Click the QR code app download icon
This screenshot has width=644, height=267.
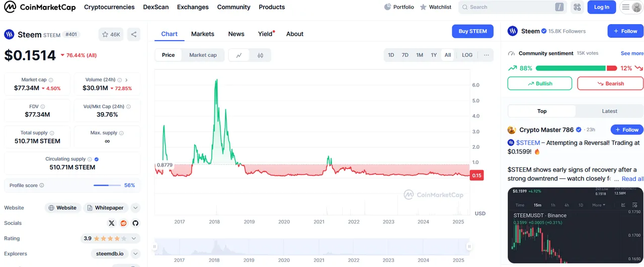[577, 7]
